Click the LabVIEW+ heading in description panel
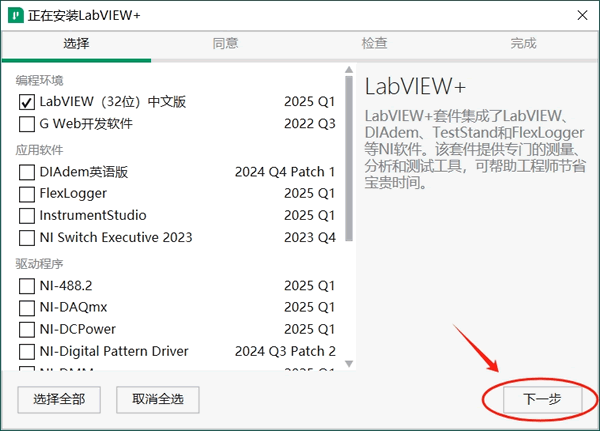 [x=415, y=86]
